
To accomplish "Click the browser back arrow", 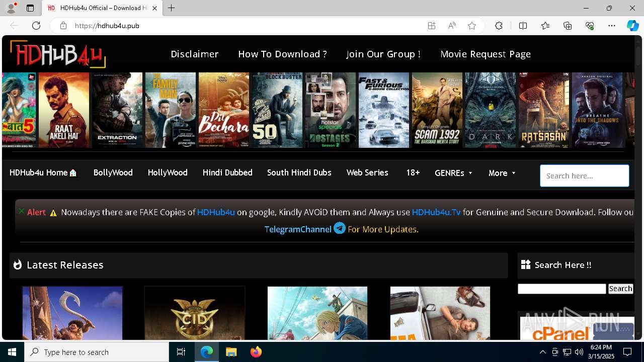I will click(14, 26).
